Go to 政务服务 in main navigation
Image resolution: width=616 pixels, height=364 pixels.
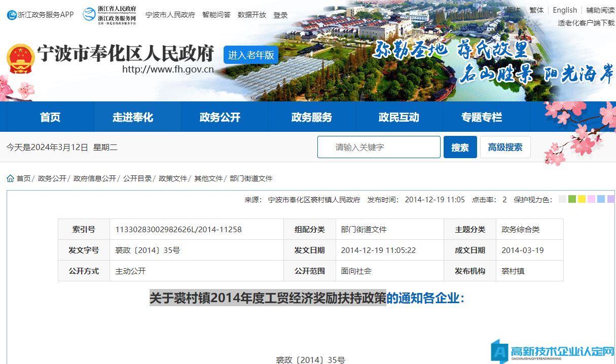pos(311,117)
